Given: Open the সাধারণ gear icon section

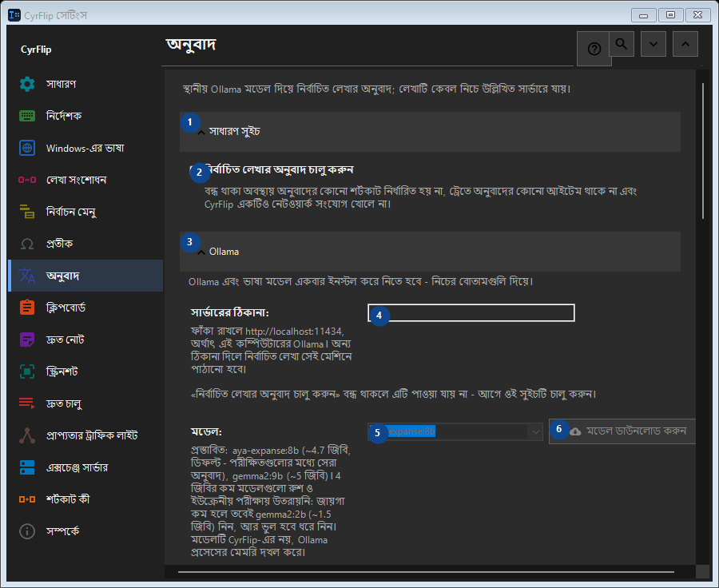Looking at the screenshot, I should (x=27, y=84).
